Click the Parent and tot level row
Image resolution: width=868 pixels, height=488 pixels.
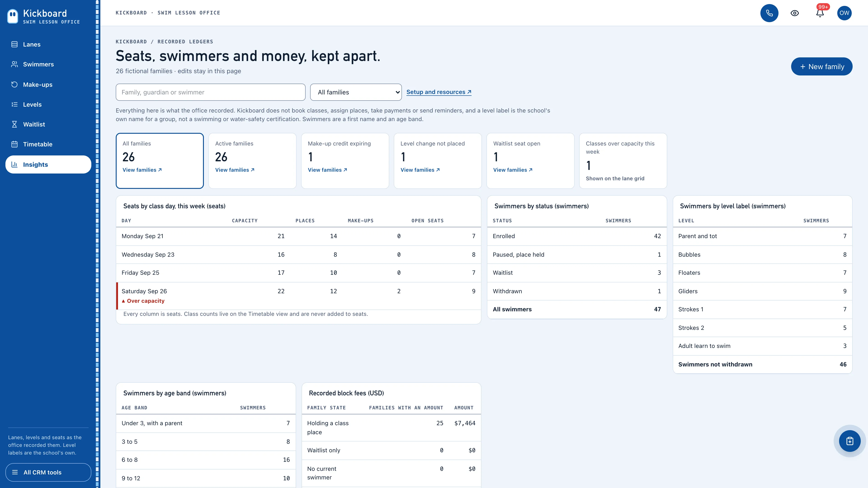click(x=762, y=236)
